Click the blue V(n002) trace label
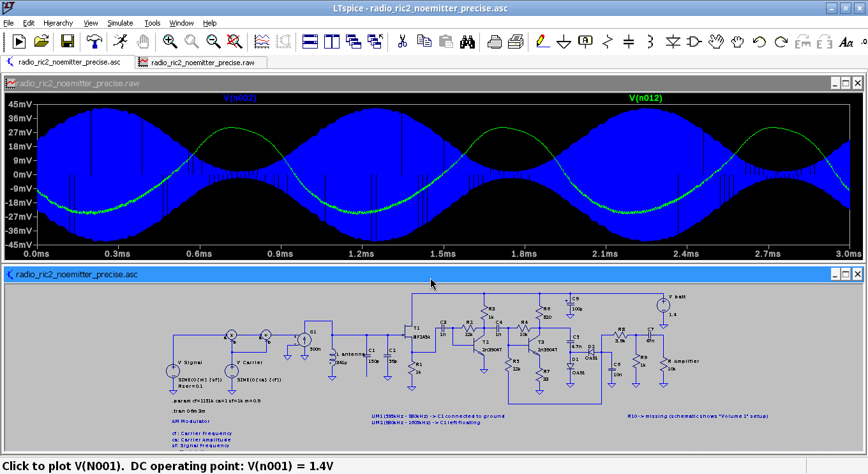Screen dimensions: 868x474 240,98
